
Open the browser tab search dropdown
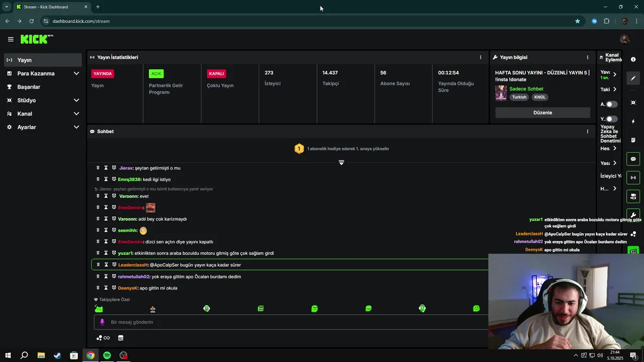7,7
